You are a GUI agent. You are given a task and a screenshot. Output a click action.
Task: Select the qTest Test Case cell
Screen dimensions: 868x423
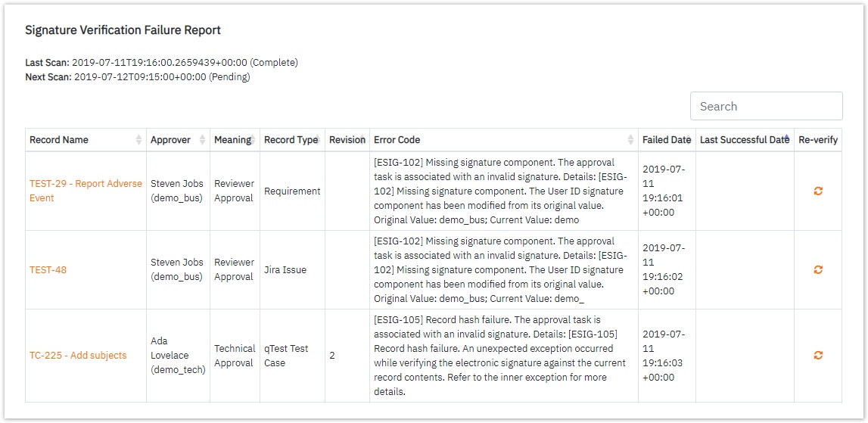click(286, 356)
